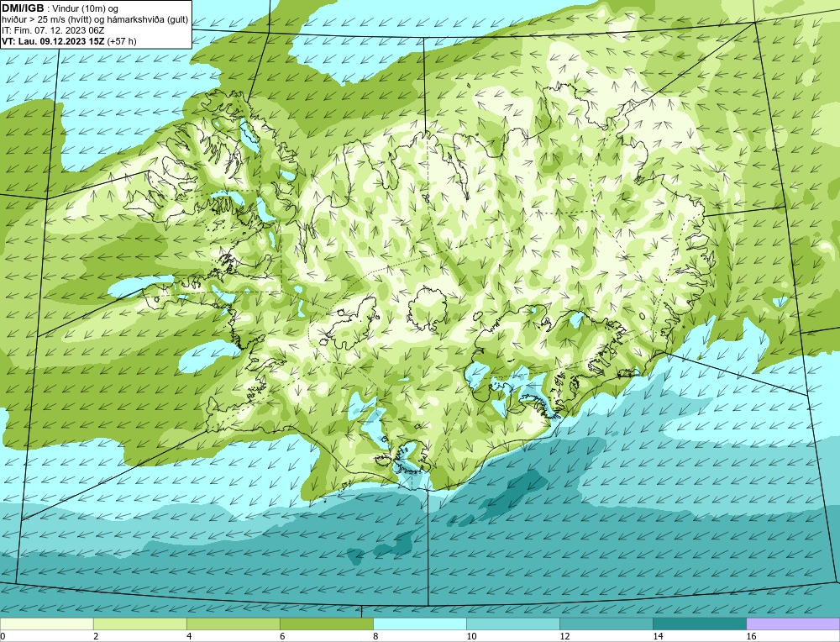Screen dimensions: 840x642
Task: Click the 8–10 m/s pale cyan legend swatch
Action: (x=419, y=624)
